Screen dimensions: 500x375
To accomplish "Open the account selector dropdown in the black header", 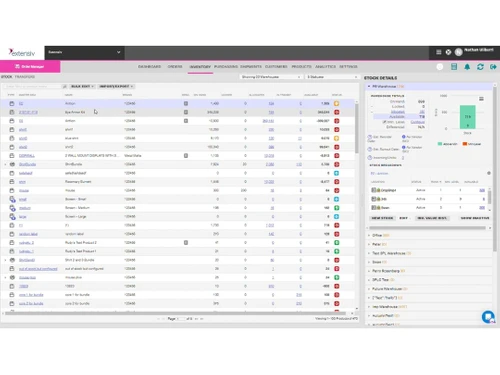I will coord(84,52).
